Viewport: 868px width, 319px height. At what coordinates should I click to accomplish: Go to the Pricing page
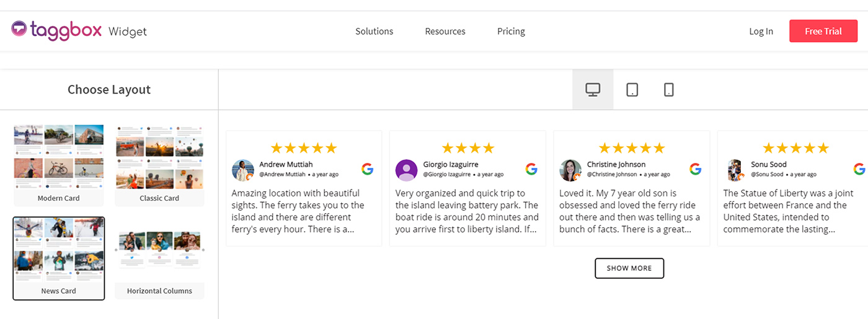511,31
